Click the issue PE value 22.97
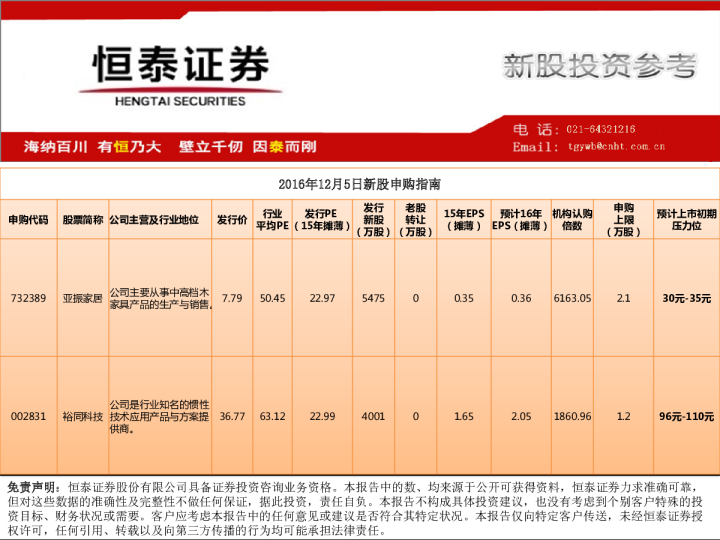The width and height of the screenshot is (720, 540). [322, 298]
